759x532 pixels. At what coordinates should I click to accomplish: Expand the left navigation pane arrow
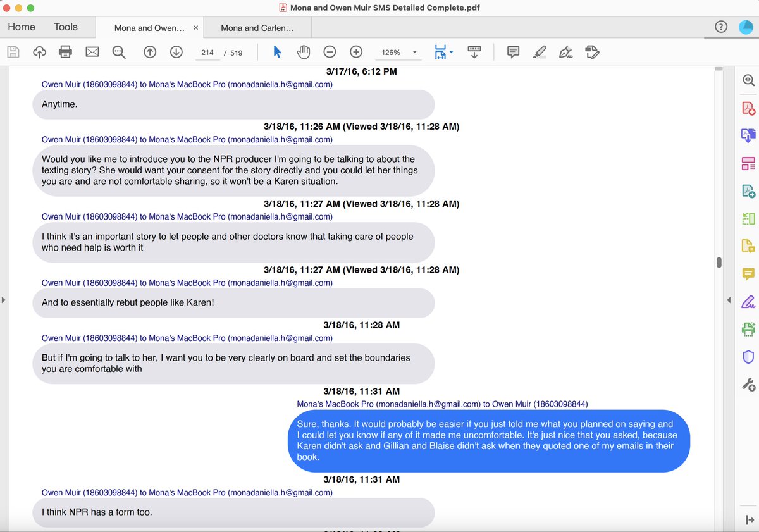click(3, 300)
